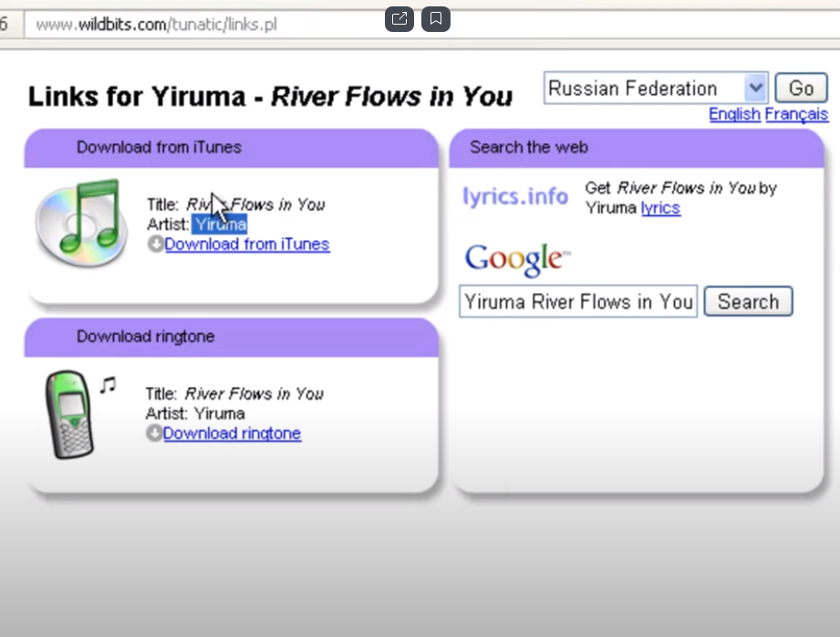Click the green mobile phone ringtone icon
840x637 pixels.
click(69, 414)
